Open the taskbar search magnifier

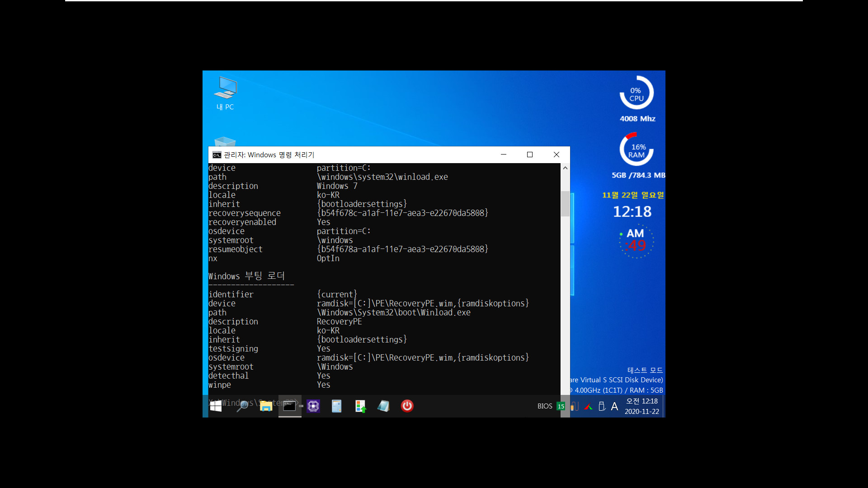(242, 406)
